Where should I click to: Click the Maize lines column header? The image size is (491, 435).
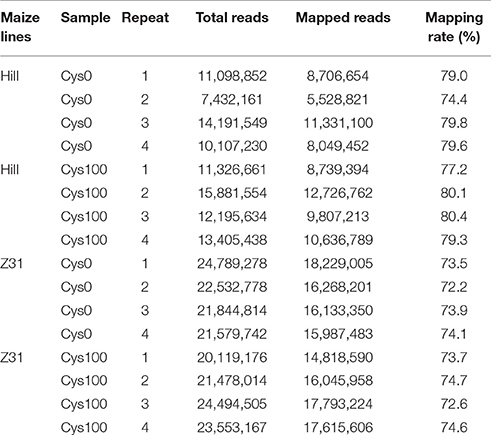coord(20,27)
